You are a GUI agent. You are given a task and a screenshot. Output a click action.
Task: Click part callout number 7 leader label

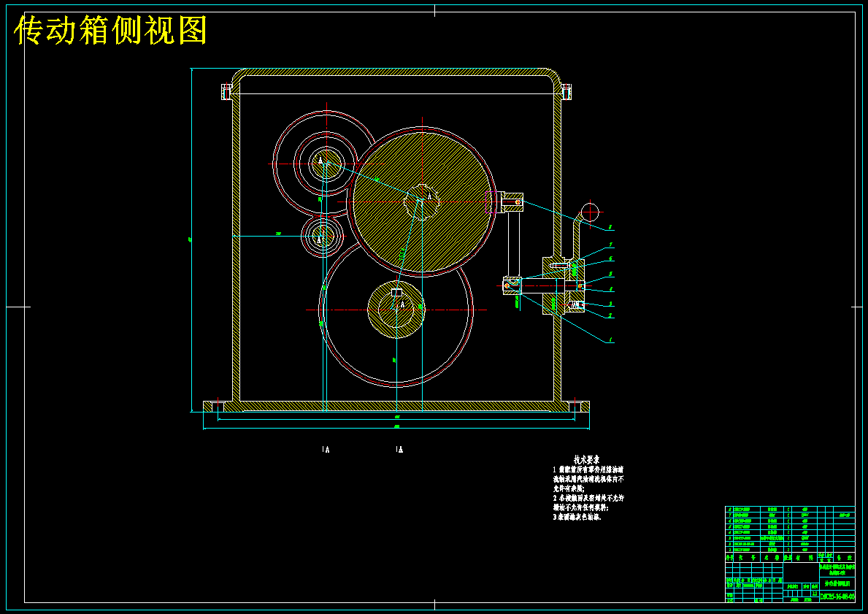click(610, 244)
